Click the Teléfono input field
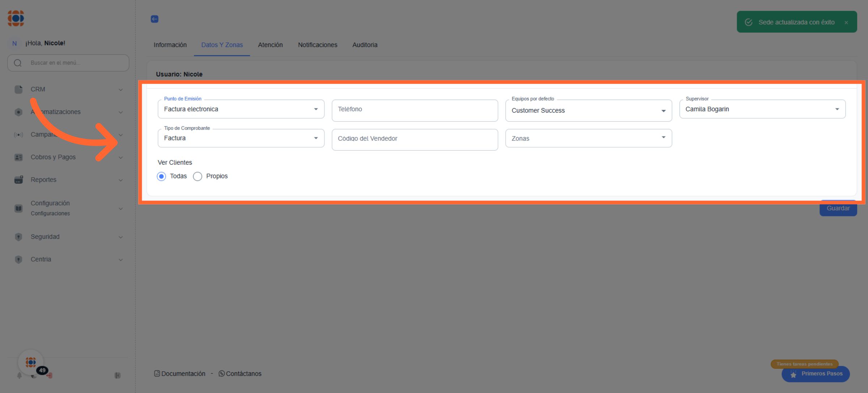This screenshot has height=393, width=868. point(414,110)
